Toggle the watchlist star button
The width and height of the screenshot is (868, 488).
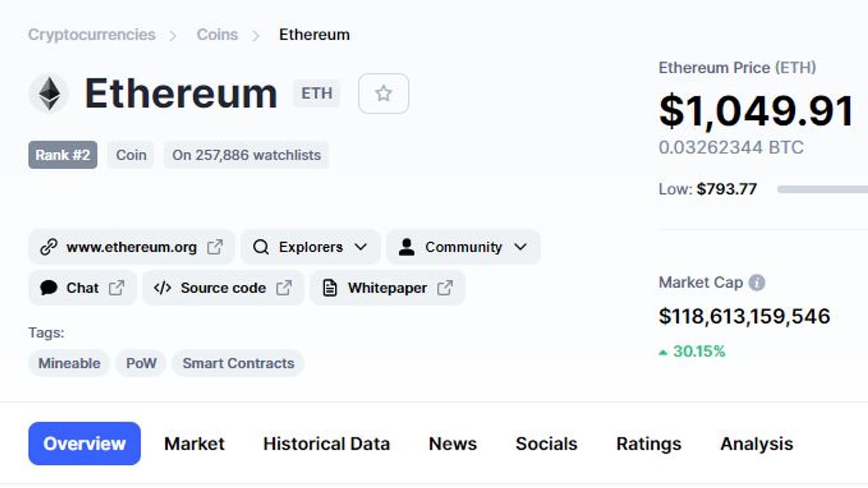click(384, 94)
